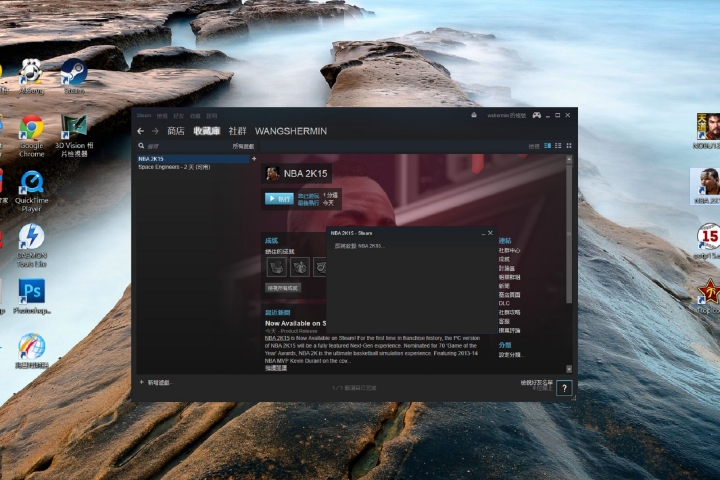The width and height of the screenshot is (720, 480).
Task: Open the 說明 menu in Steam title bar
Action: (x=212, y=116)
